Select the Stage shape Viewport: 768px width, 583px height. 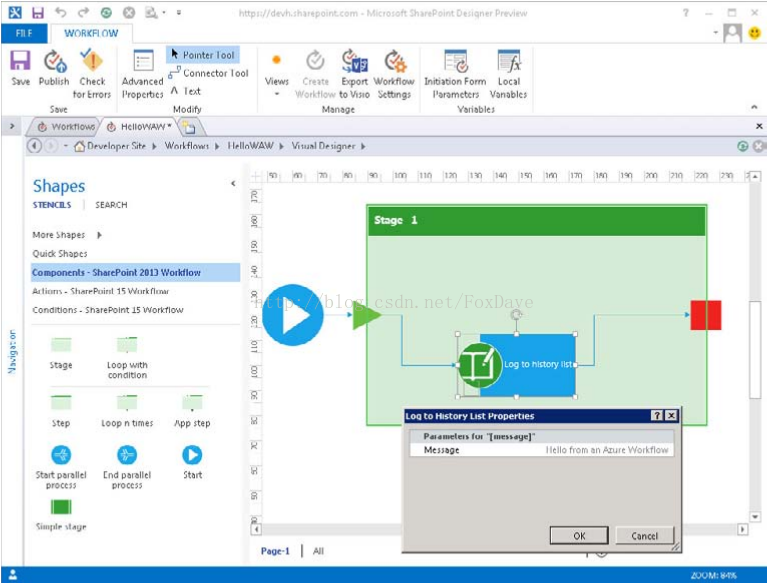coord(61,353)
